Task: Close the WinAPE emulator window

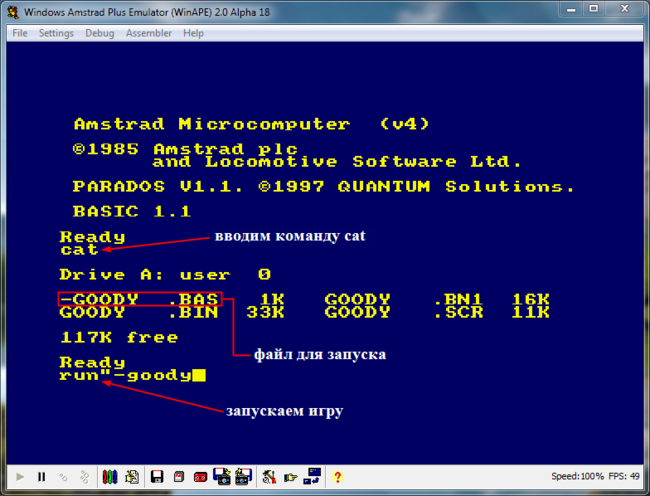Action: 624,9
